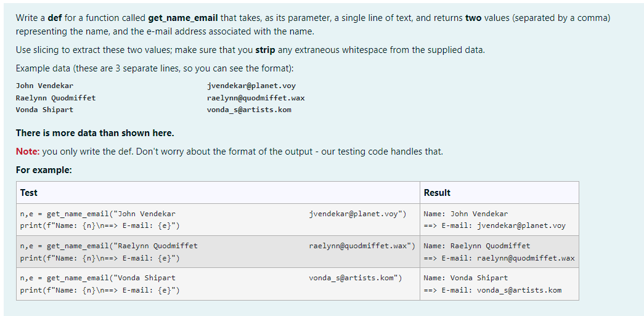Click '==> E-mail: vonda_s@artists.kom' result line
Screen dimensions: 644x316
click(x=492, y=291)
